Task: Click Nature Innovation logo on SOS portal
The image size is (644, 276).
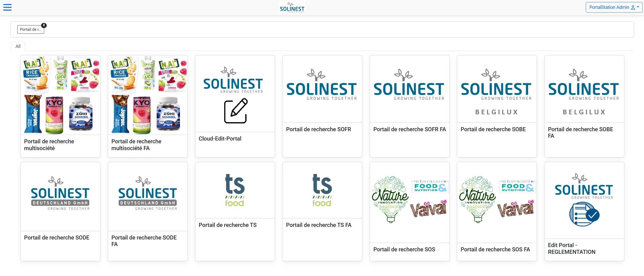Action: click(x=390, y=199)
